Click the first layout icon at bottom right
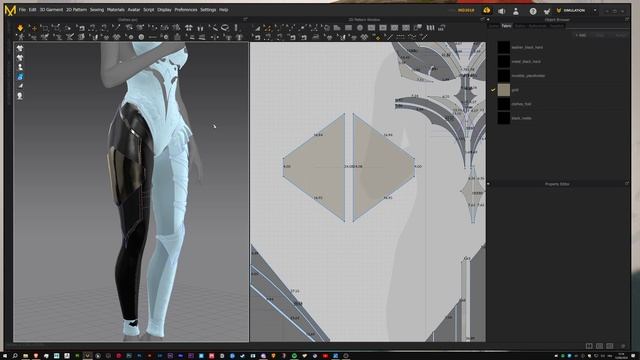This screenshot has width=640, height=360. point(589,346)
